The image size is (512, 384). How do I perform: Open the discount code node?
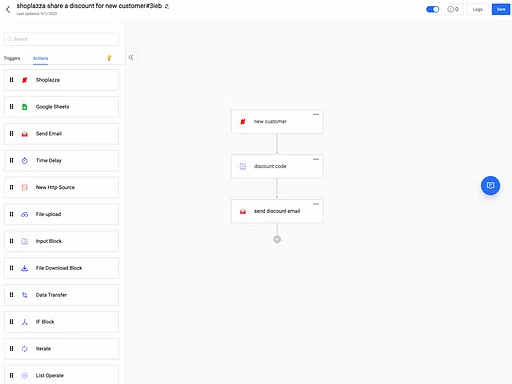277,166
